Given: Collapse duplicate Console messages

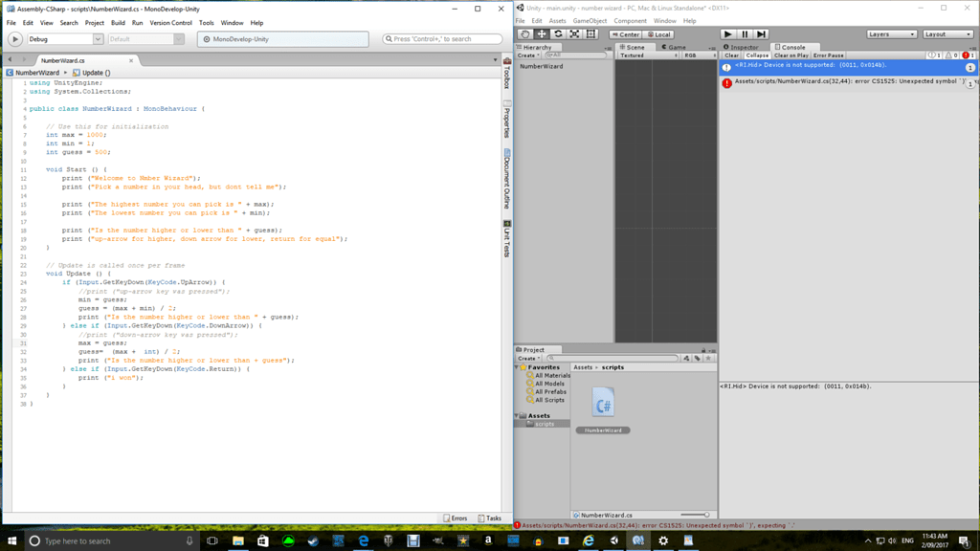Looking at the screenshot, I should pyautogui.click(x=757, y=55).
